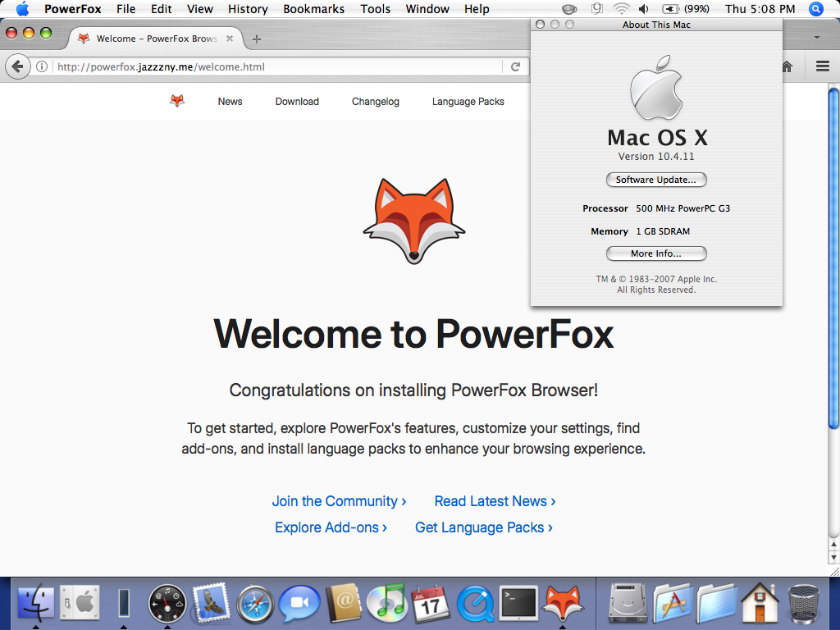Open the Apple menu

tap(22, 8)
